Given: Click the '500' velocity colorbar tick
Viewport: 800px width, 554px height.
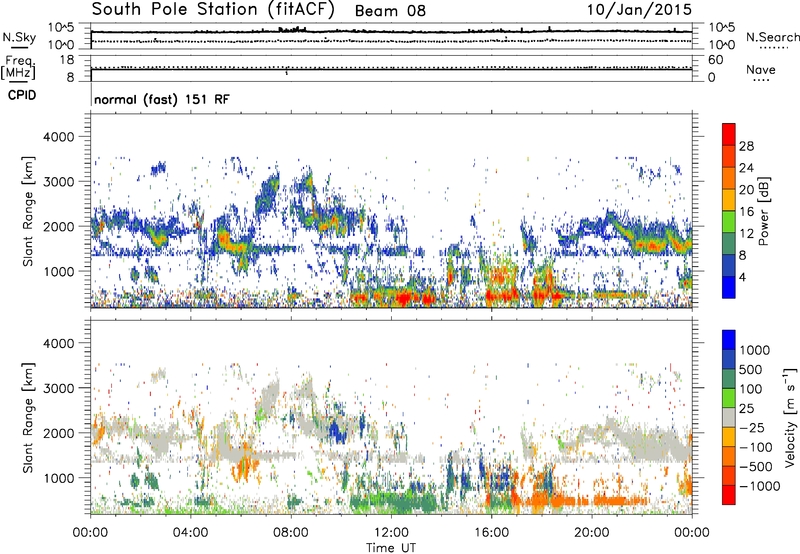Looking at the screenshot, I should coord(753,369).
